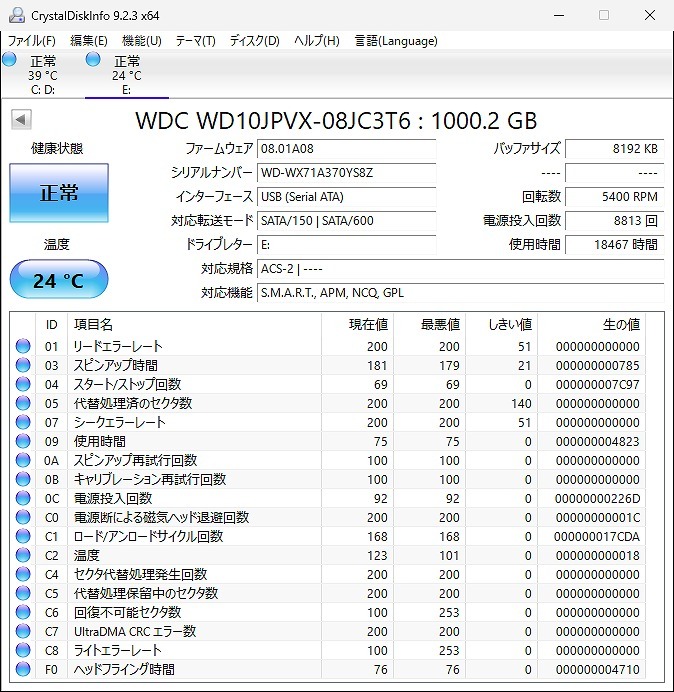Screen dimensions: 674x692
Task: Click status orb for attribute 04 スタート/ストップ回数
Action: click(x=23, y=384)
